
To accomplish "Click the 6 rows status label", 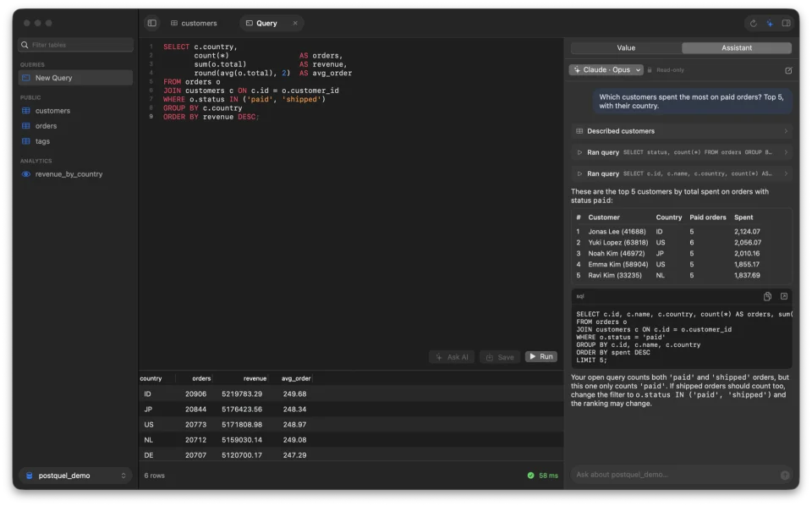I will click(154, 476).
